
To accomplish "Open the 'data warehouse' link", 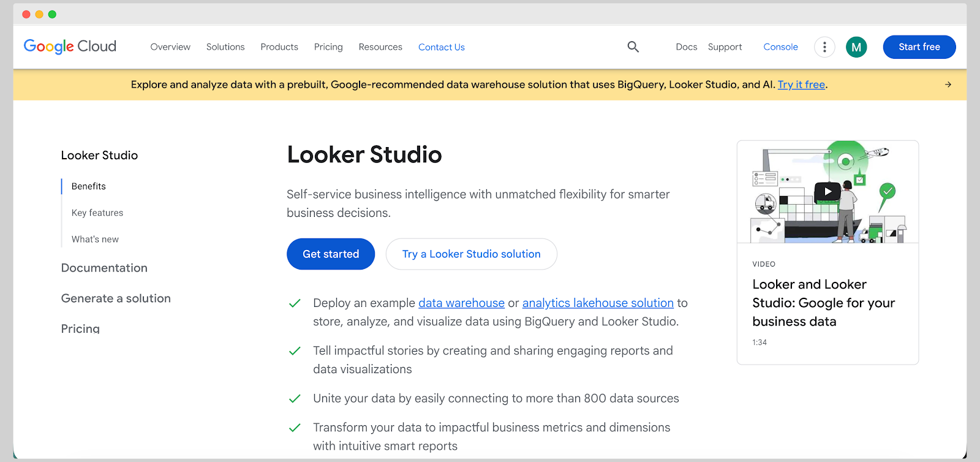I will (461, 303).
